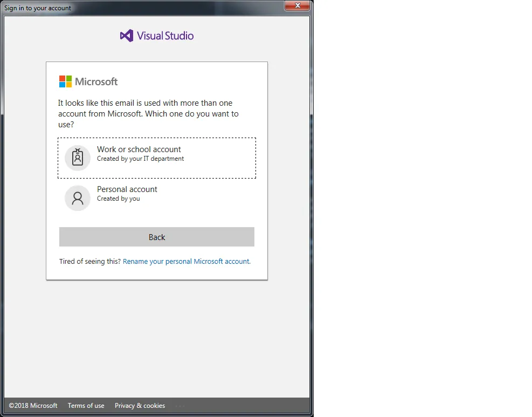The width and height of the screenshot is (532, 417).
Task: Open the Terms of use link
Action: (86, 406)
